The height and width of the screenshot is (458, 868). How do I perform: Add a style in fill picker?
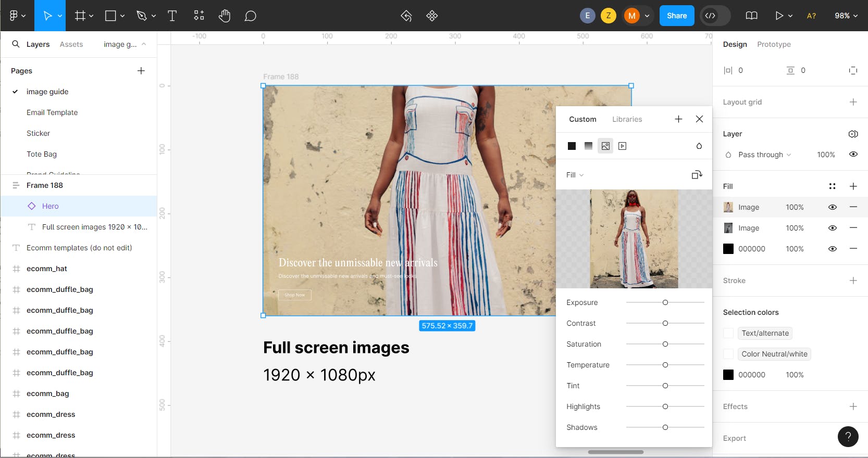678,119
